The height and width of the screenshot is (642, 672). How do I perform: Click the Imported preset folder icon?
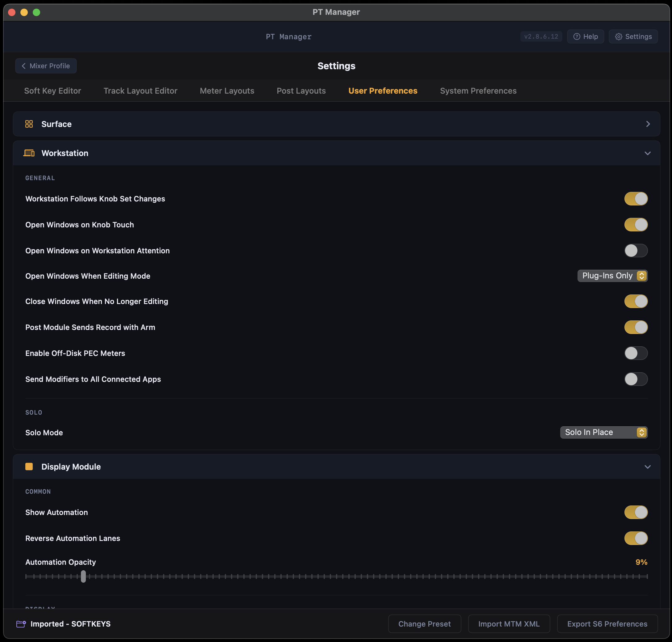point(21,624)
